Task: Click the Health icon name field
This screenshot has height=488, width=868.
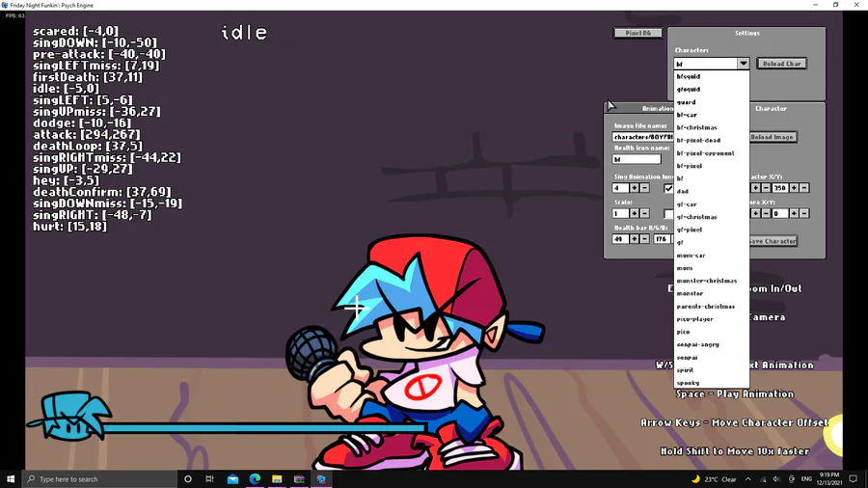Action: point(637,159)
